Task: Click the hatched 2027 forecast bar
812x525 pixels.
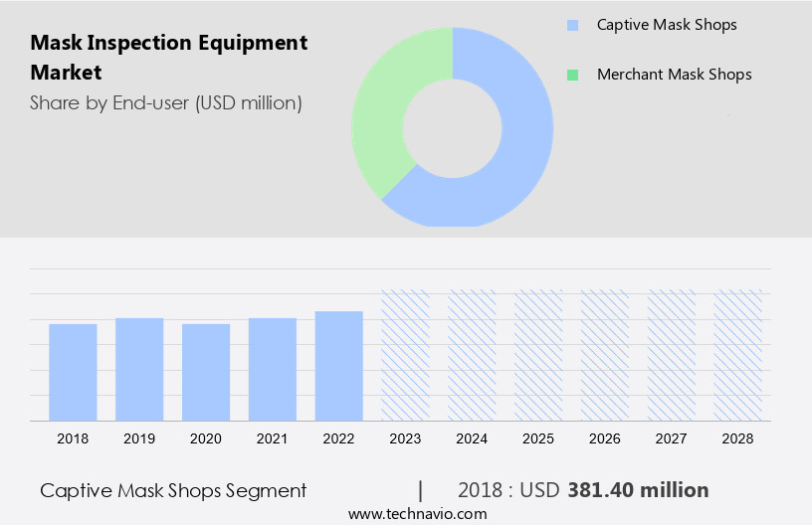Action: 672,355
